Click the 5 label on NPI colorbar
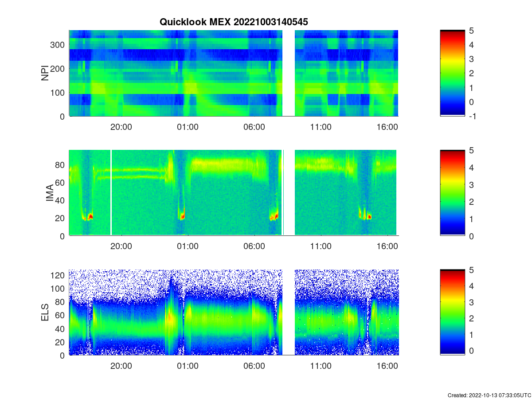532x399 pixels. 472,31
